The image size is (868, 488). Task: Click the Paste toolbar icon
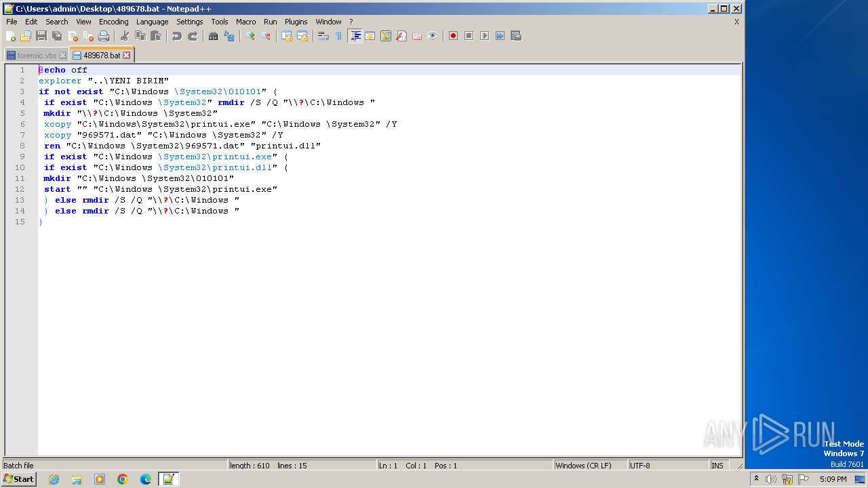pos(155,36)
